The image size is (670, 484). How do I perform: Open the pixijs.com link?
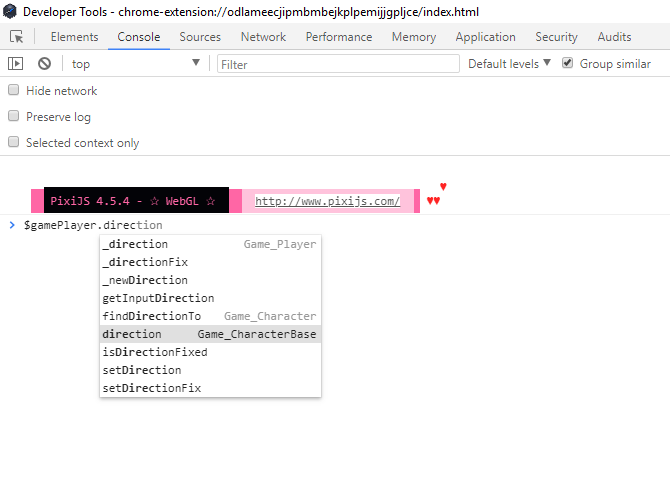point(327,201)
